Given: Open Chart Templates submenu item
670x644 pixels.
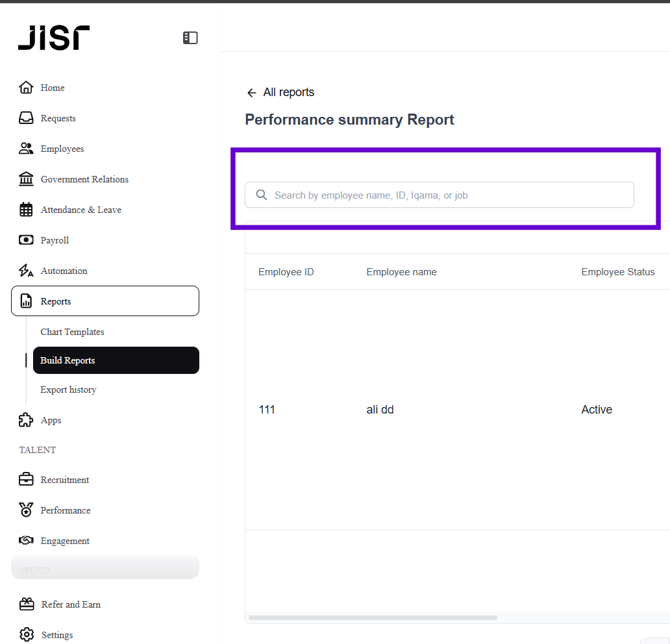Looking at the screenshot, I should (x=72, y=332).
